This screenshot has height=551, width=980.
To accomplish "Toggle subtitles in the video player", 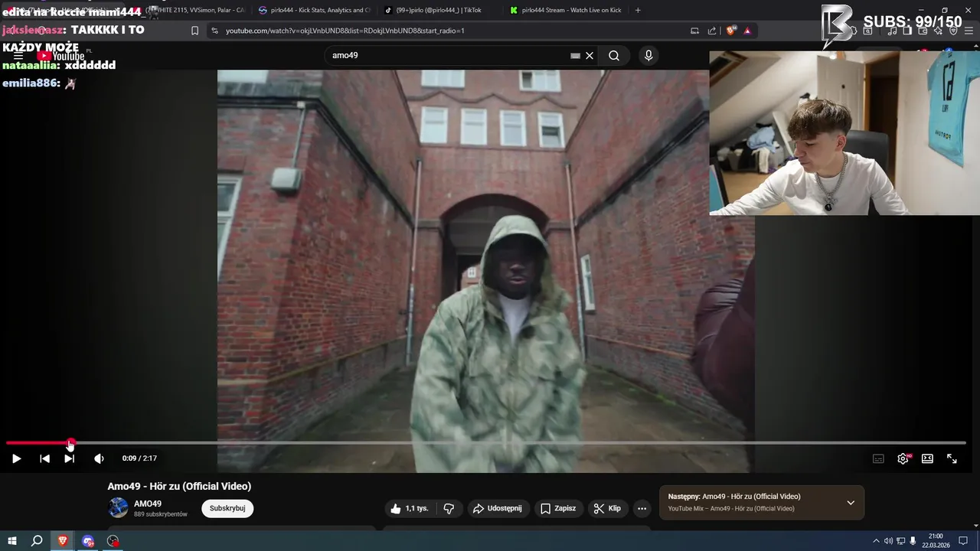I will [878, 458].
